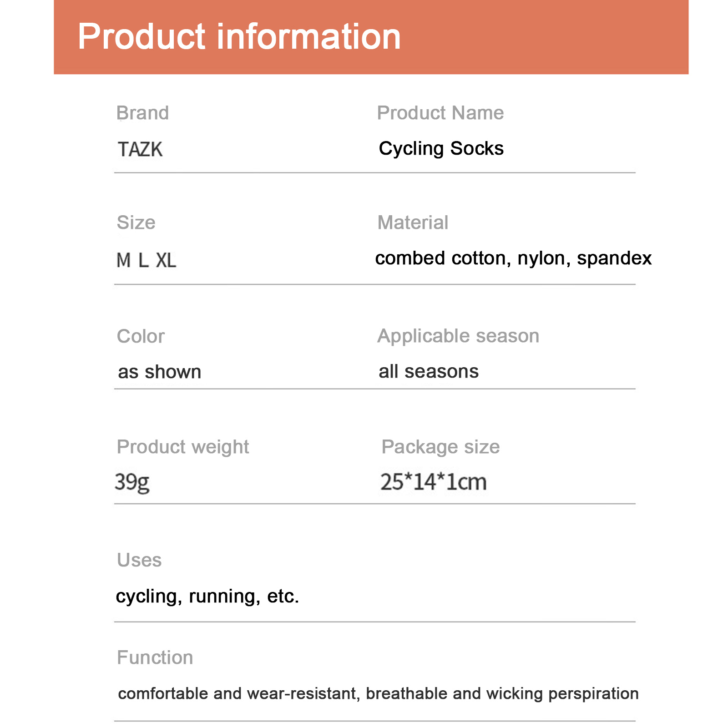Click the Package size label
Viewport: 728px width, 728px height.
pyautogui.click(x=440, y=447)
